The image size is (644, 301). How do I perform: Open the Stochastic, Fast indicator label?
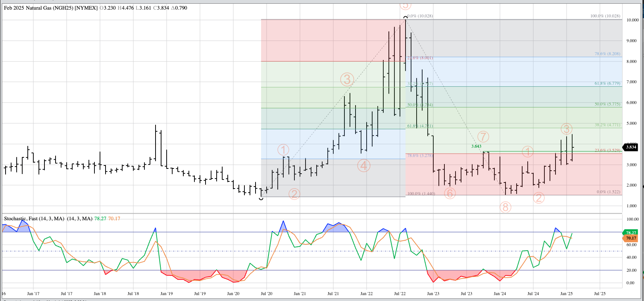[34, 218]
